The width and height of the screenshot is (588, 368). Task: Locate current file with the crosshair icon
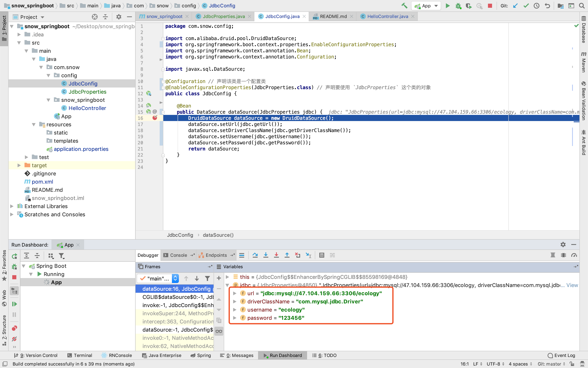click(x=95, y=17)
